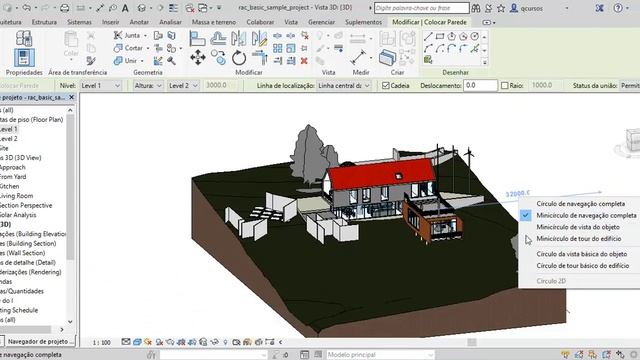The width and height of the screenshot is (640, 360).
Task: Click the red Delete X icon
Action: [x=304, y=61]
